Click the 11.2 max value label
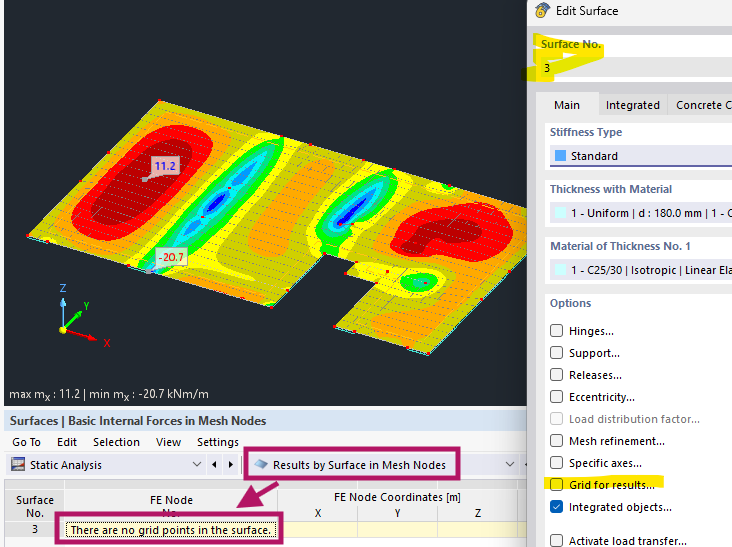The height and width of the screenshot is (547, 732). [x=165, y=166]
